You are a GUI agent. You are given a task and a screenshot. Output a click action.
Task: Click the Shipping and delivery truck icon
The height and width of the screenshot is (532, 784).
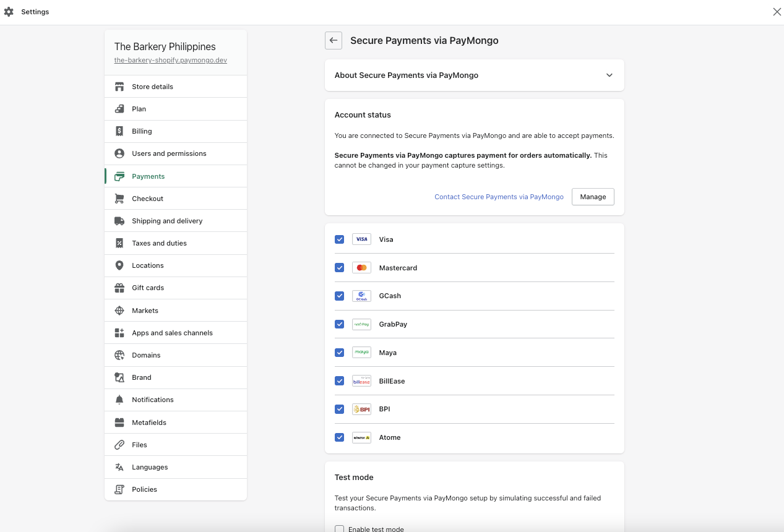119,221
